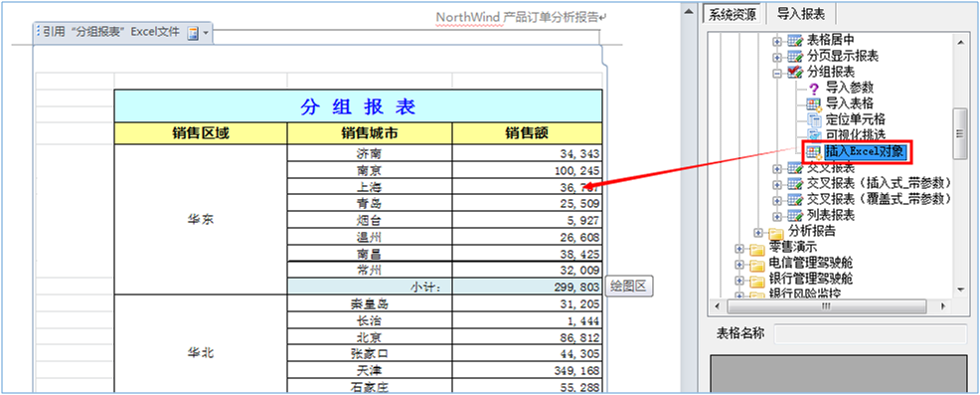Click the 列表报表 report icon
The width and height of the screenshot is (980, 395).
(x=795, y=215)
